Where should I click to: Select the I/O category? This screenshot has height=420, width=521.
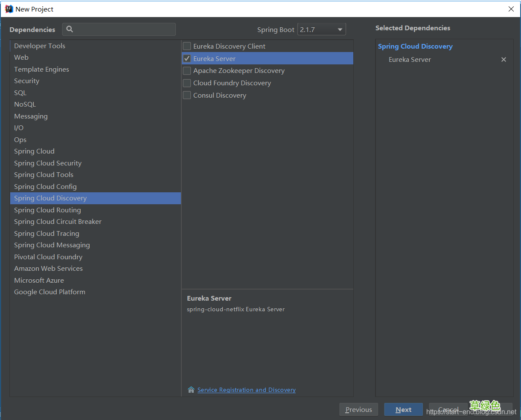[96, 128]
